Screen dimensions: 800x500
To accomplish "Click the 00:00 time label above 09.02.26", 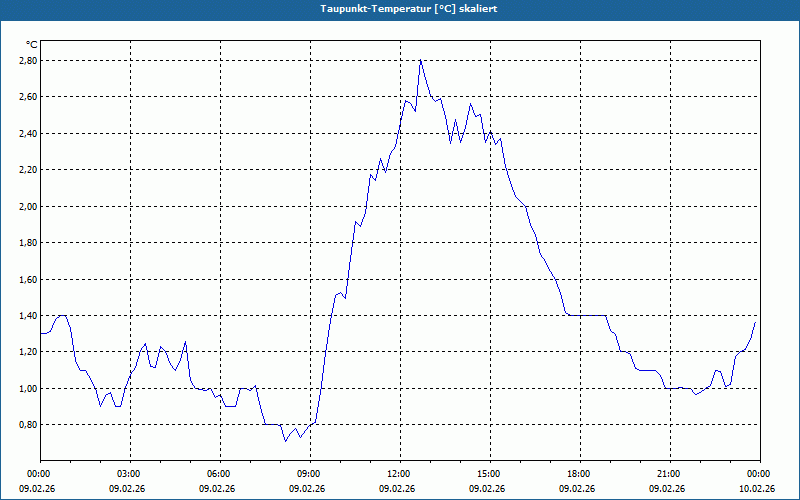I will coord(37,474).
